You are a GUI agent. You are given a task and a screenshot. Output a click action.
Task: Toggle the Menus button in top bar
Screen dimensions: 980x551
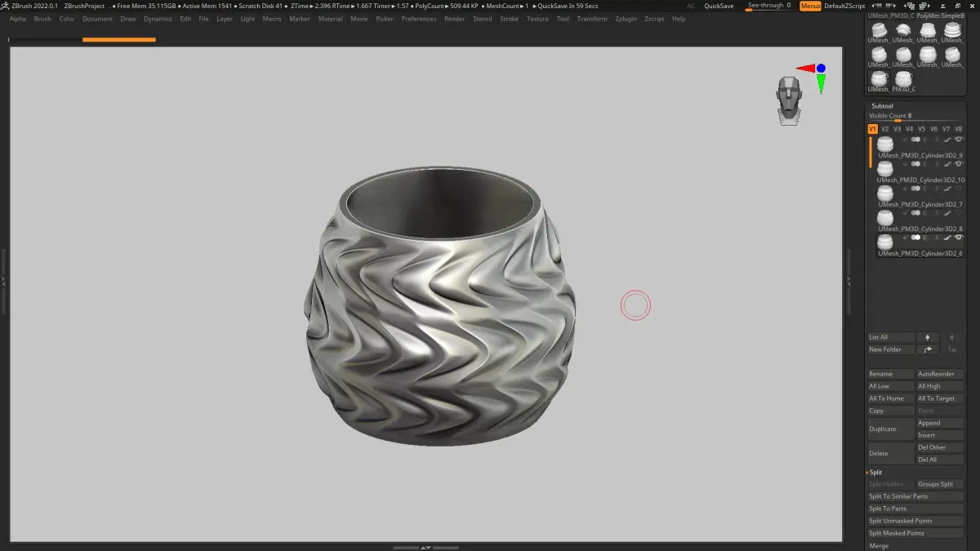[810, 6]
